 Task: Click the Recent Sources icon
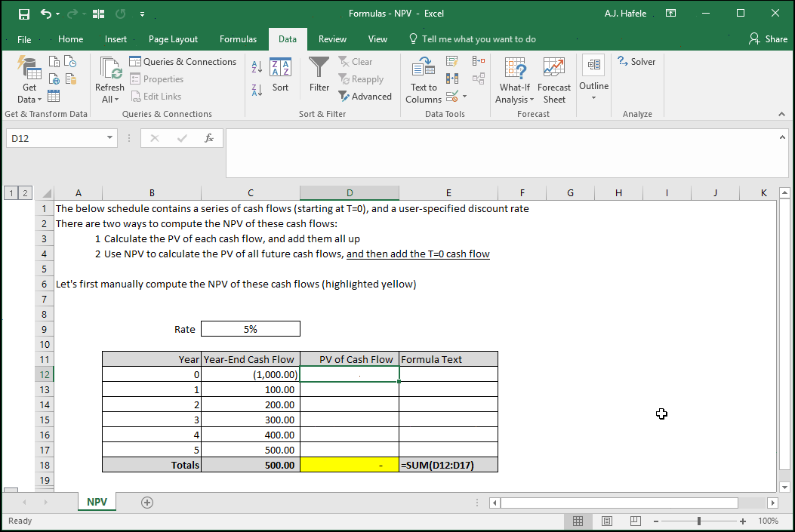[x=70, y=62]
